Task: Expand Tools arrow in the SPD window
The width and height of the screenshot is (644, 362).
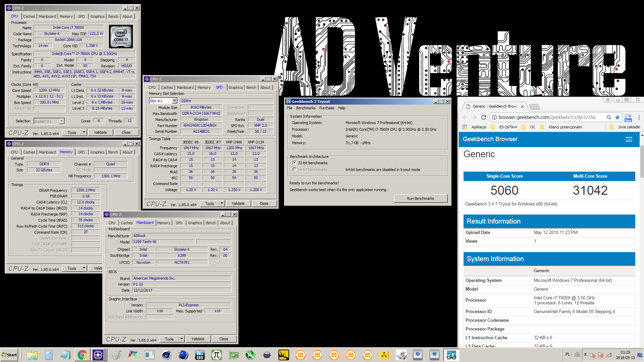Action: (x=222, y=203)
